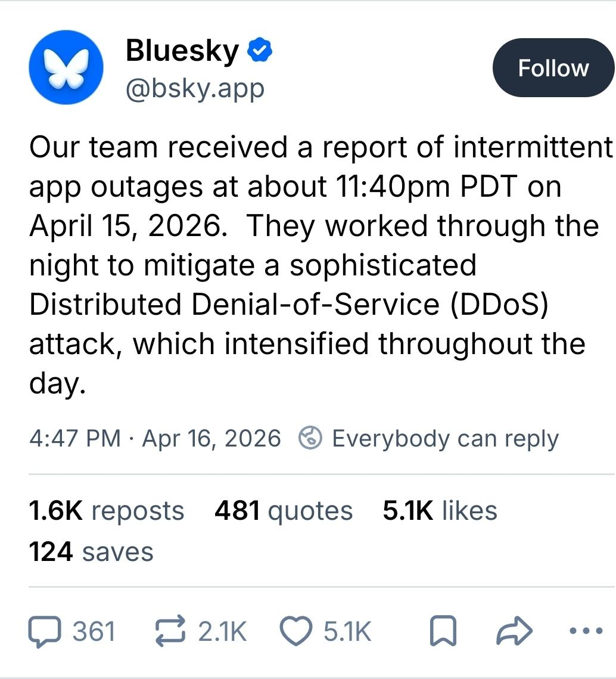
Task: View the 481 quotes list
Action: 284,511
